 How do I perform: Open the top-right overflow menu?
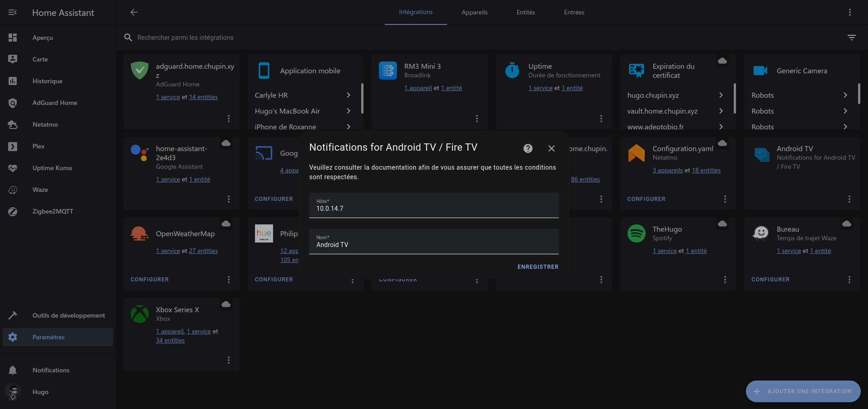click(850, 12)
